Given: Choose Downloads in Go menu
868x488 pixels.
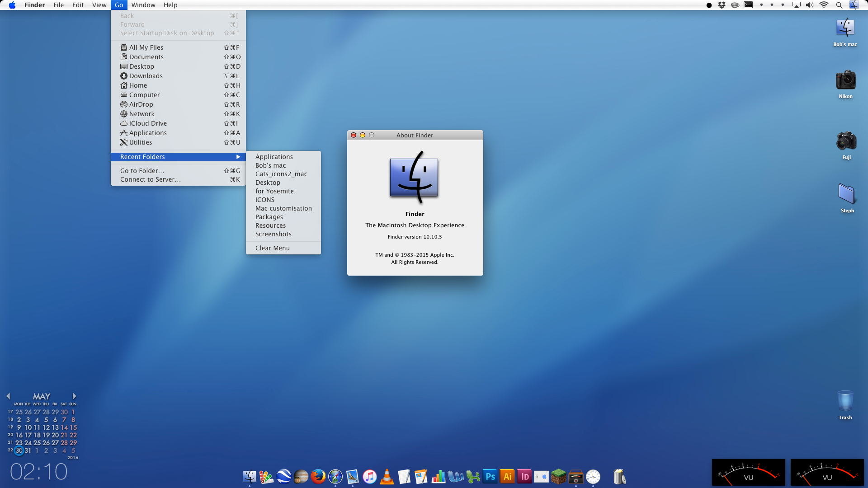Looking at the screenshot, I should (178, 76).
